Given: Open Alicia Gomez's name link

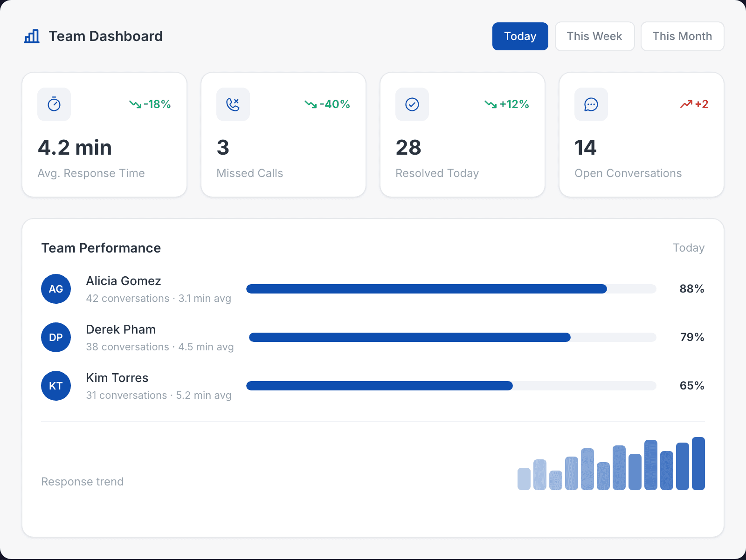Looking at the screenshot, I should point(124,281).
